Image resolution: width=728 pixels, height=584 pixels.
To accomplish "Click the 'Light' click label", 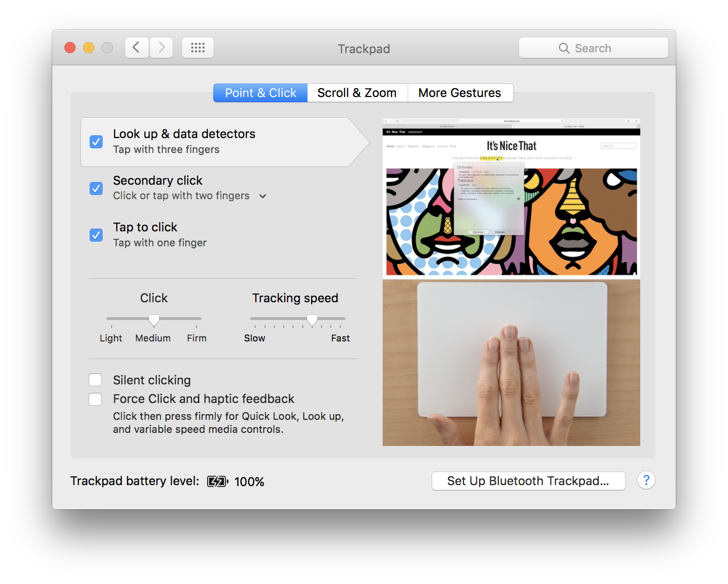I will click(111, 338).
